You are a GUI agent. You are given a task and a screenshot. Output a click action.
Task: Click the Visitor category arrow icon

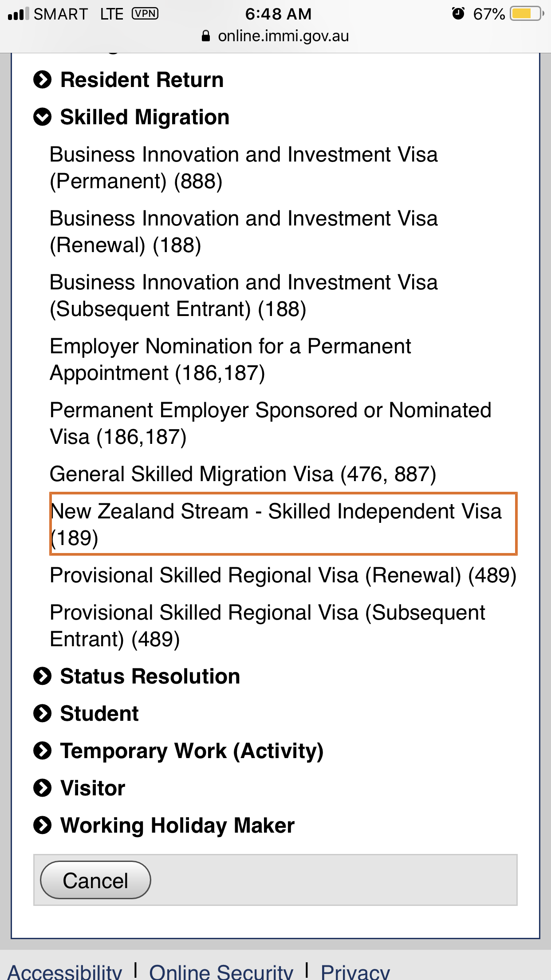pos(43,788)
